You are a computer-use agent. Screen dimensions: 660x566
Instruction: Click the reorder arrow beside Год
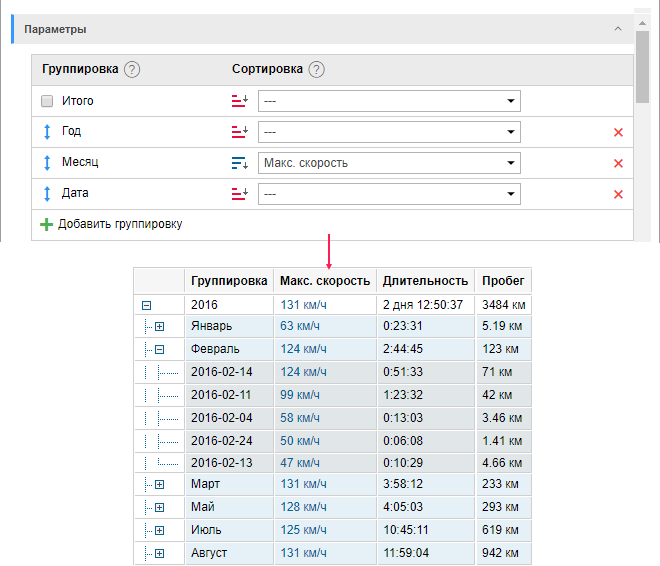[x=46, y=132]
